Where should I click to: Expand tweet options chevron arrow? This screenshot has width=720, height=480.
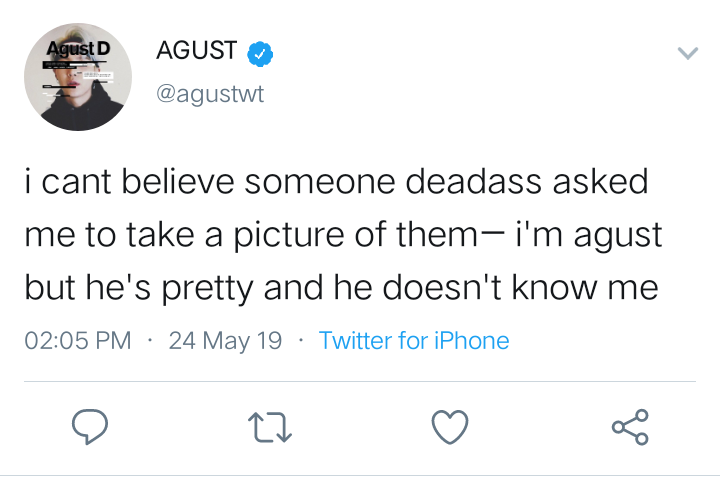(688, 53)
